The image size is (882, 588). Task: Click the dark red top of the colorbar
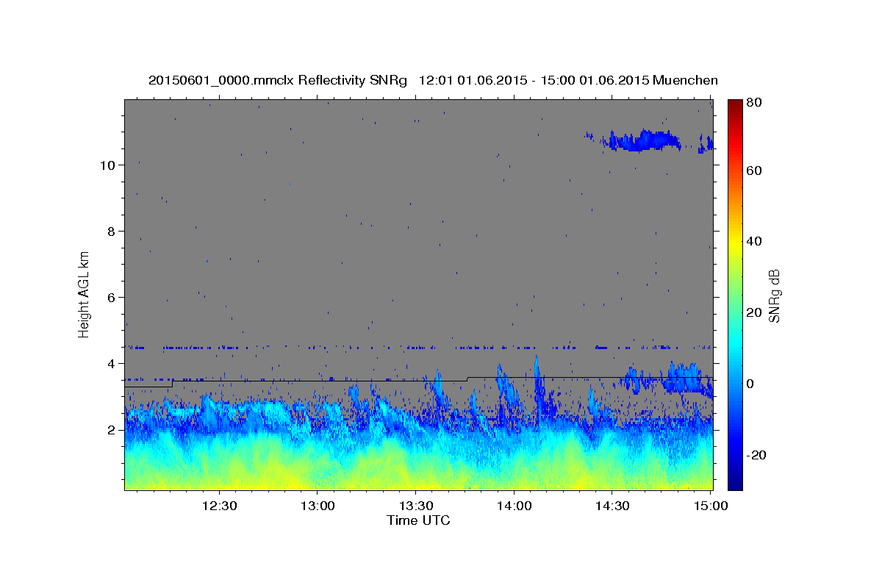tap(735, 107)
